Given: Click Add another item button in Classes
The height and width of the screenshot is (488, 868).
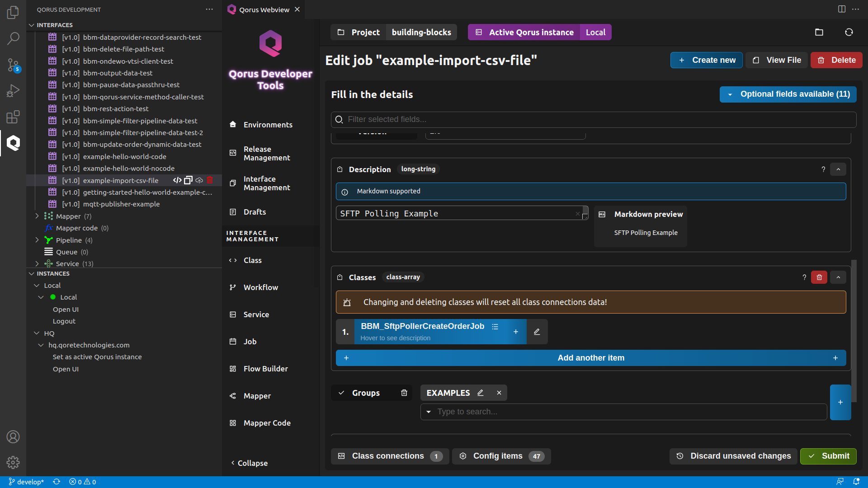Looking at the screenshot, I should [x=591, y=357].
